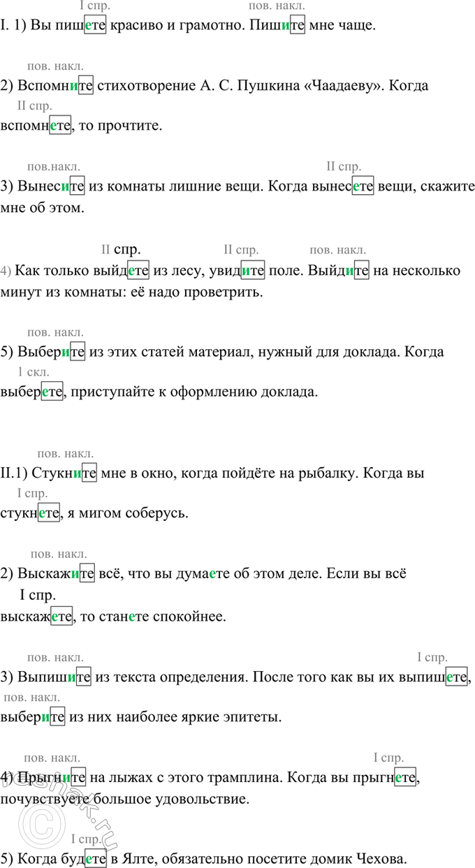475x868 pixels.
Task: Select the word "Вспомните" before "стихотворение"
Action: tap(55, 86)
